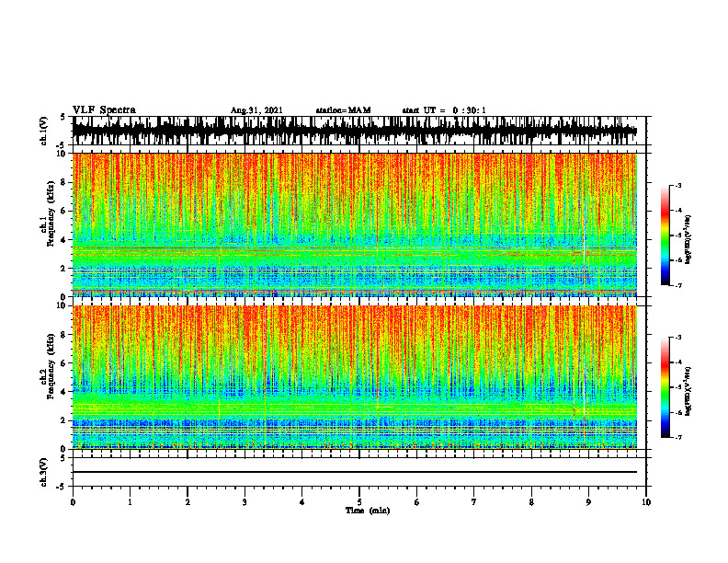Click the "6" kHz tick on ch.2 frequency axis
This screenshot has height=563, width=728.
[x=64, y=363]
